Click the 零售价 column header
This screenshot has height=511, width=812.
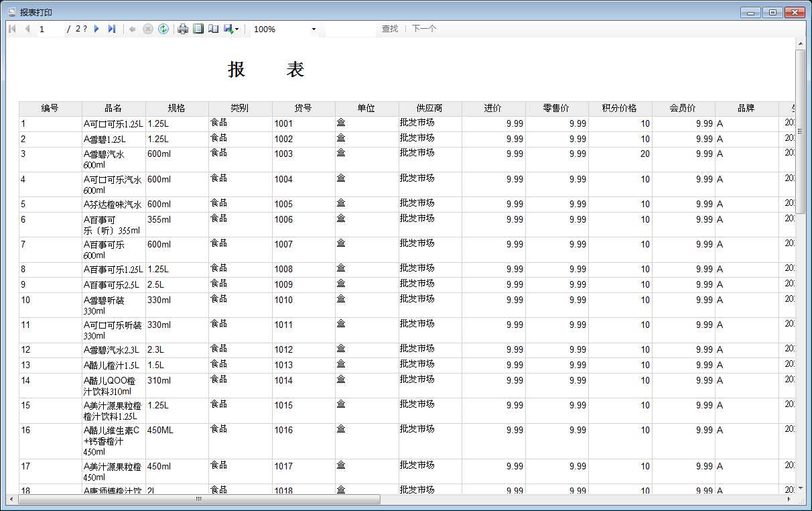[x=557, y=109]
